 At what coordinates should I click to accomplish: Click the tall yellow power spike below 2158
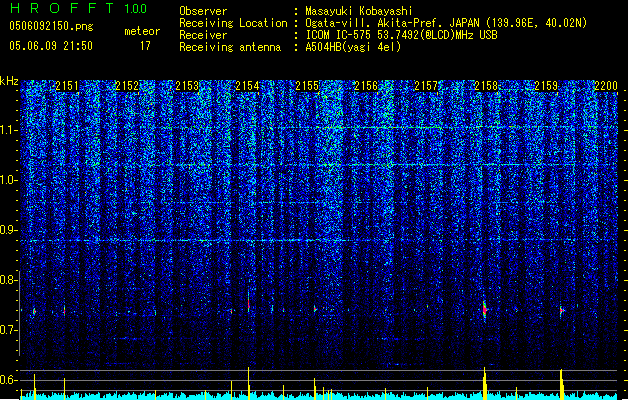click(x=485, y=383)
